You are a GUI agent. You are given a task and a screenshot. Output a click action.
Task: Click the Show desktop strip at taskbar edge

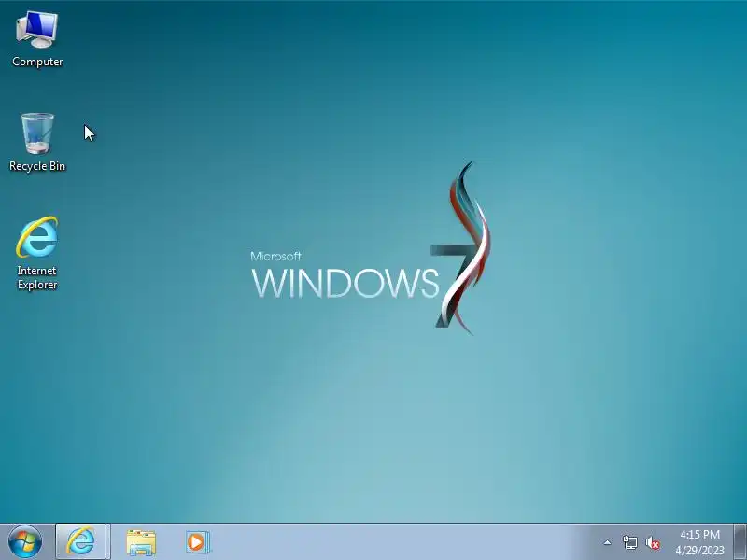click(x=740, y=542)
